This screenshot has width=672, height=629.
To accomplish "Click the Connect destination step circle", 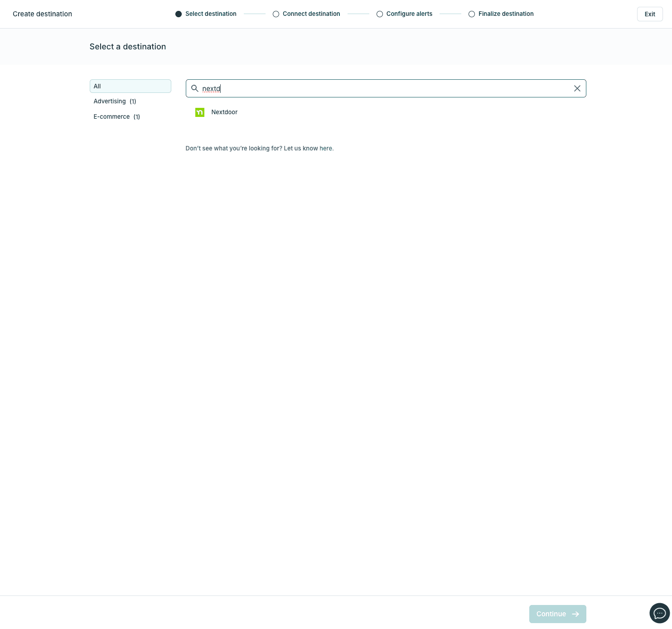I will [276, 14].
